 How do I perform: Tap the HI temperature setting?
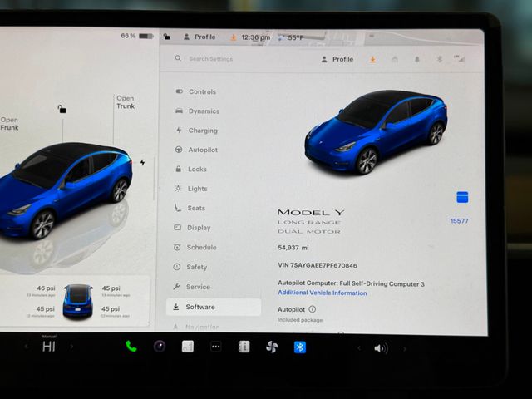[x=49, y=347]
